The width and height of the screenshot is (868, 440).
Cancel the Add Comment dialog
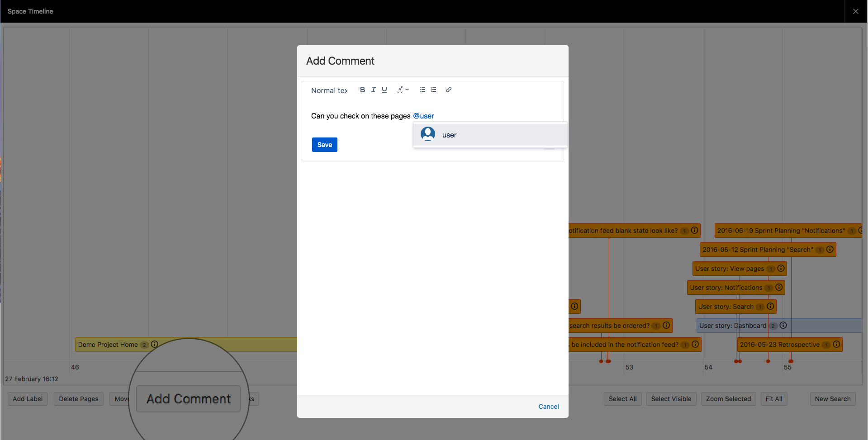pos(549,407)
